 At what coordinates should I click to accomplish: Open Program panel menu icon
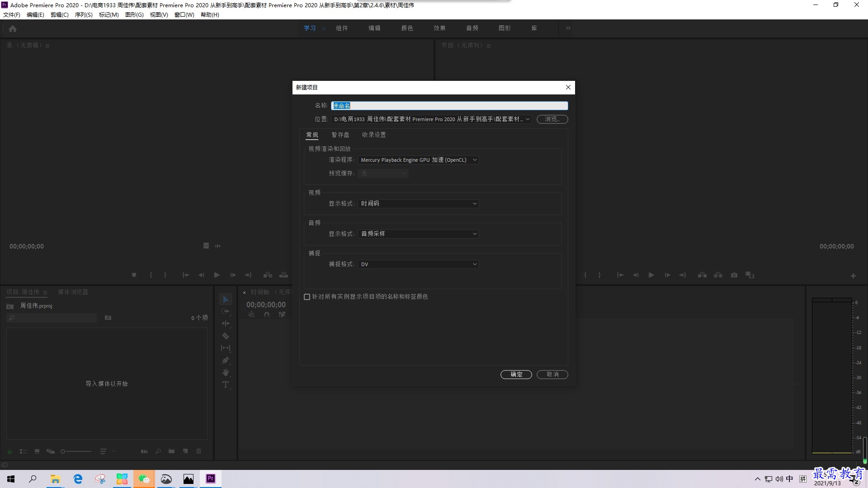[x=489, y=46]
